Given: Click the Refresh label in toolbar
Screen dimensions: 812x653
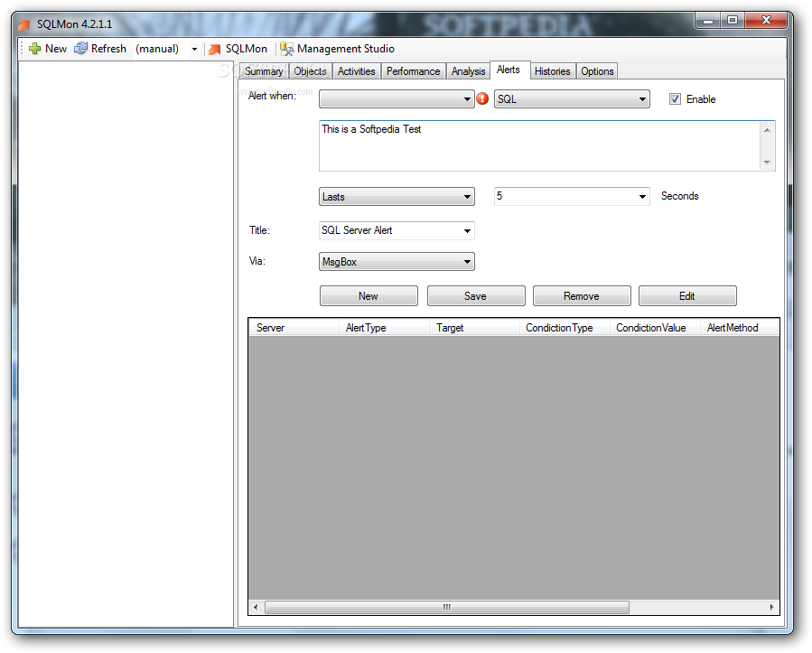Looking at the screenshot, I should (x=108, y=49).
